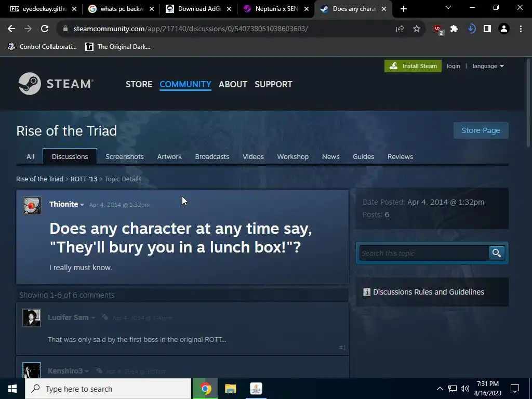The height and width of the screenshot is (399, 532).
Task: Click the Steam logo
Action: (x=56, y=84)
